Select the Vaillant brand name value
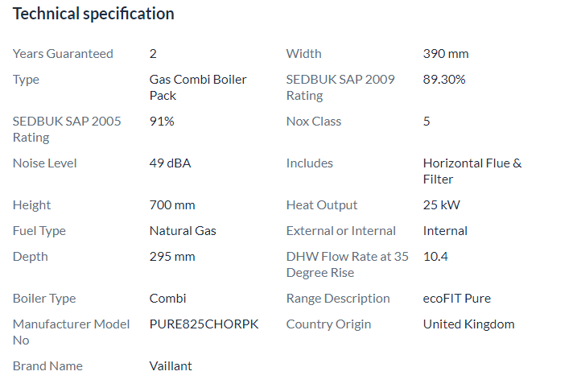Image resolution: width=577 pixels, height=392 pixels. (x=171, y=366)
